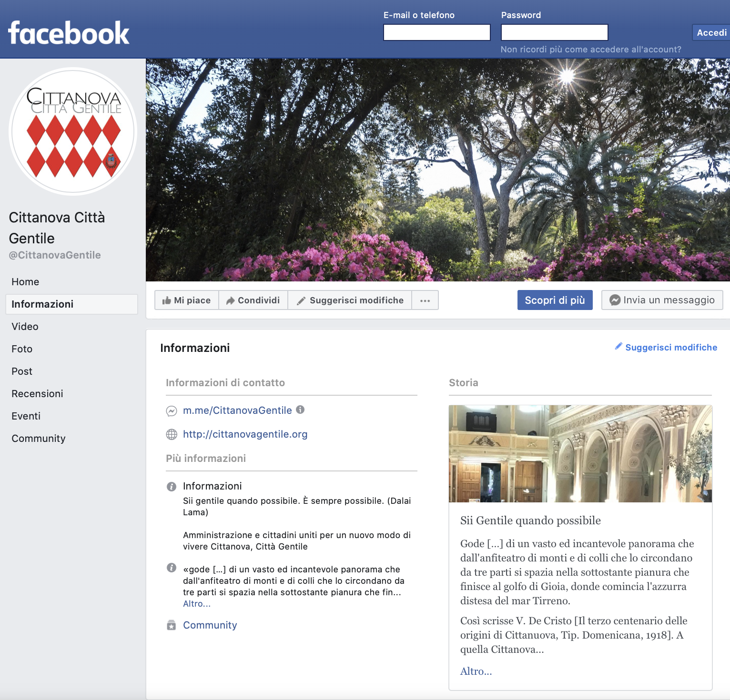
Task: Click the pencil icon beside Suggerisci modifiche link
Action: pos(618,346)
